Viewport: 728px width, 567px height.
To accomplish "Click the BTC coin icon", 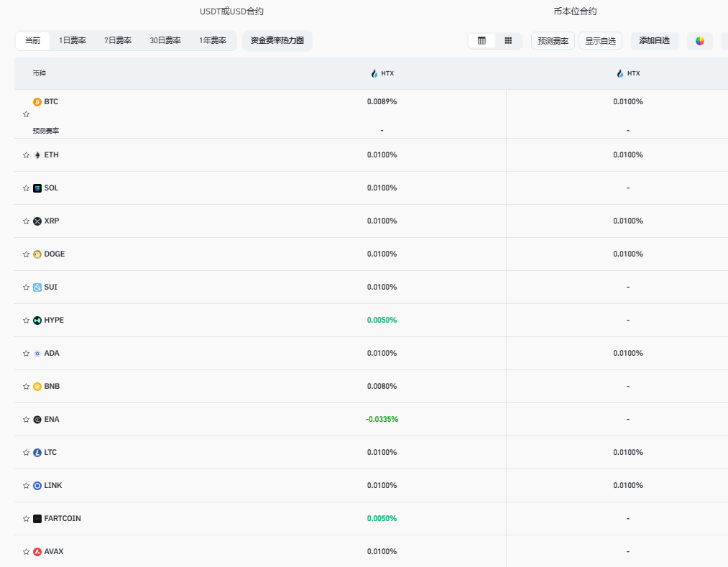I will pyautogui.click(x=37, y=102).
